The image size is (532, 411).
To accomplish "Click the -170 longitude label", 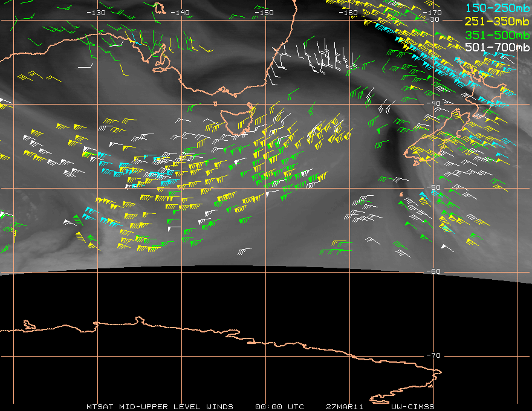I will 432,13.
